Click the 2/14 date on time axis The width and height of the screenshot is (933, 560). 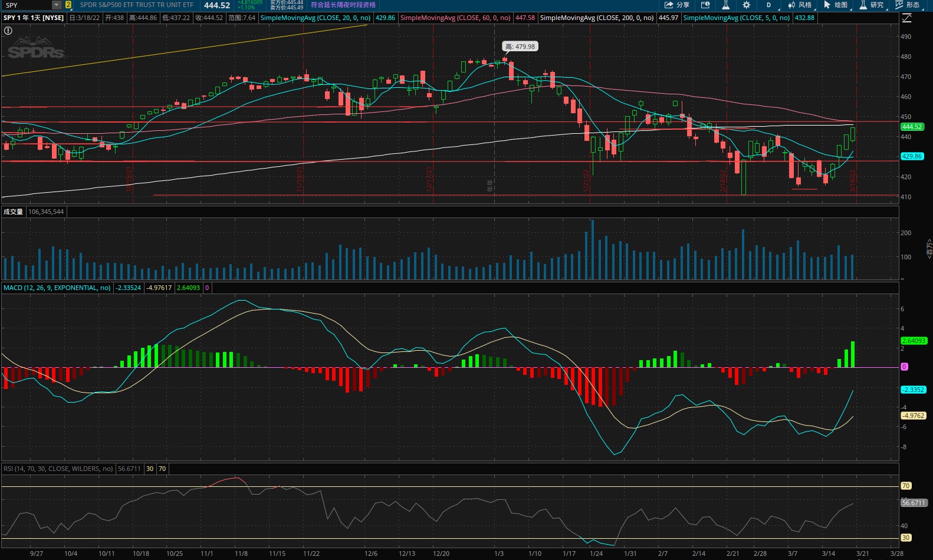click(699, 554)
